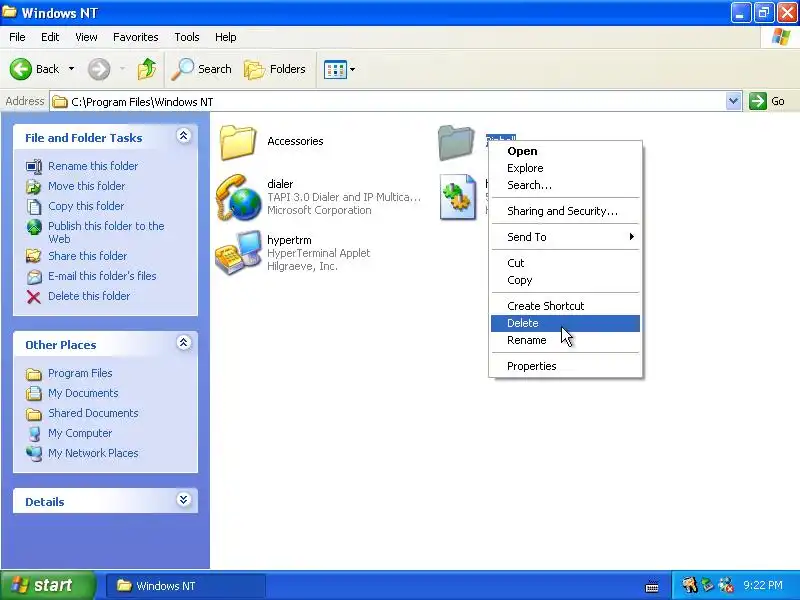Screen dimensions: 800x600
Task: Collapse the Other Places panel
Action: point(184,343)
